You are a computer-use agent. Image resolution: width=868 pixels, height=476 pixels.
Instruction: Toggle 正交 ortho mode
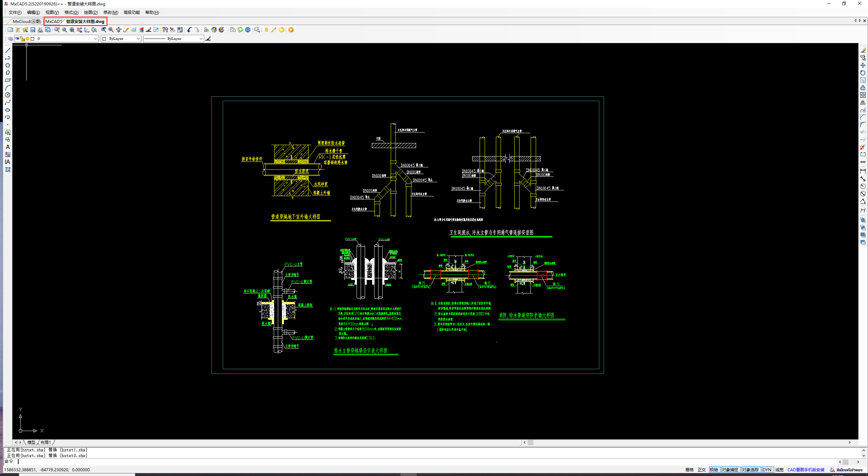tap(702, 470)
